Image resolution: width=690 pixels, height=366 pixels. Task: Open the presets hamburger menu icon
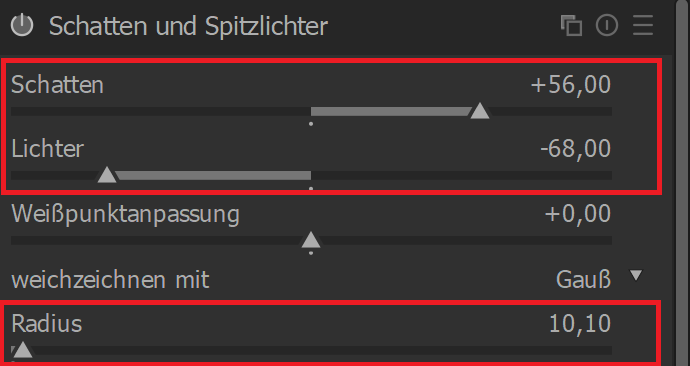[642, 25]
